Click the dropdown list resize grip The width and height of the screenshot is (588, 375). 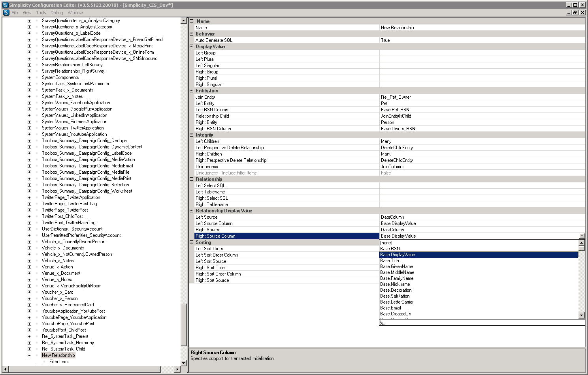pyautogui.click(x=382, y=323)
